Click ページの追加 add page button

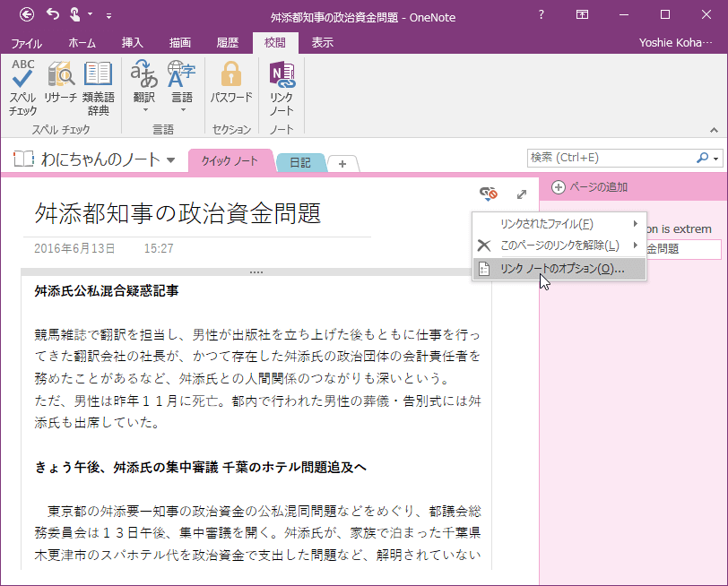point(590,187)
